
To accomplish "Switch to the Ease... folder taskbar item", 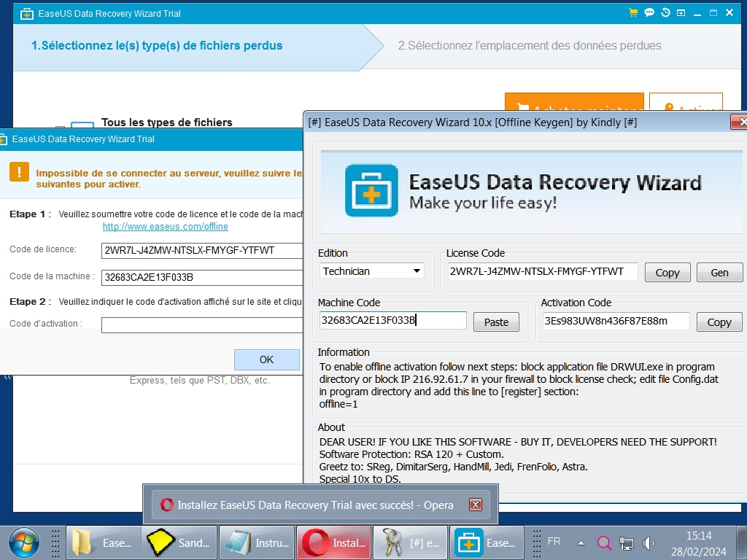I will pos(104,542).
